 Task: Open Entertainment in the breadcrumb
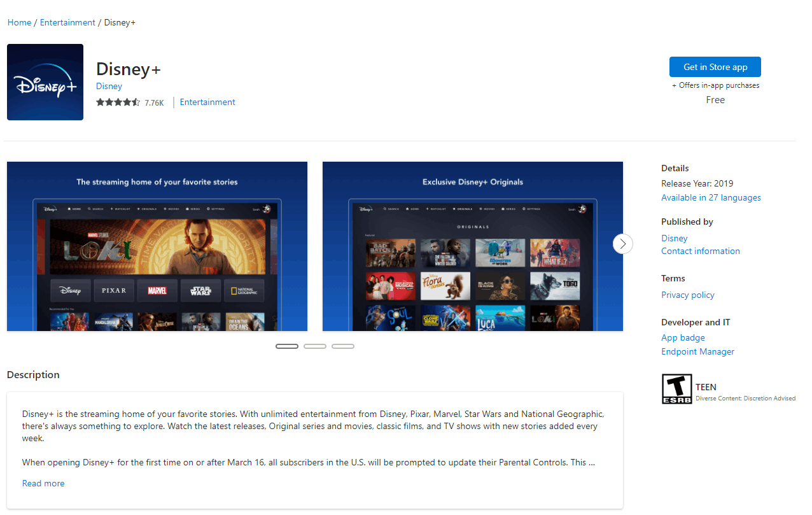67,22
